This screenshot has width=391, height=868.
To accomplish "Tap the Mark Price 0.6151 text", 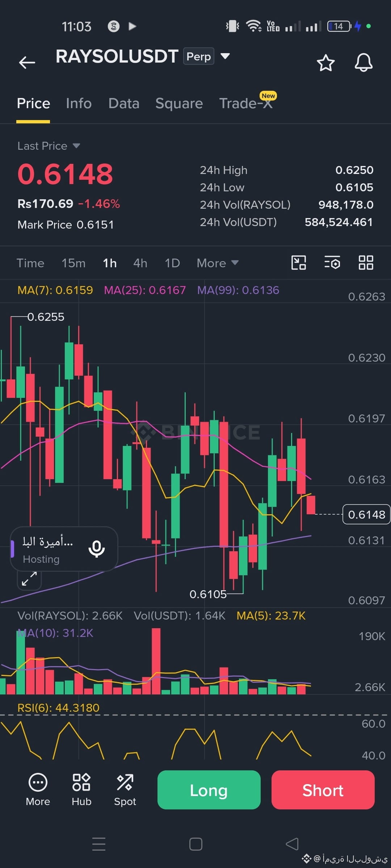I will coord(66,225).
